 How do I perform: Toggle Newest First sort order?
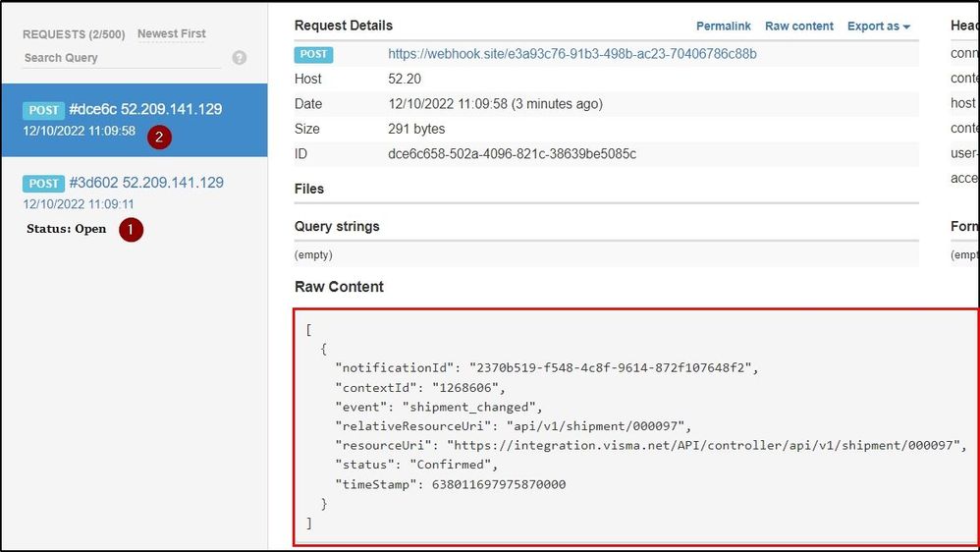(172, 33)
